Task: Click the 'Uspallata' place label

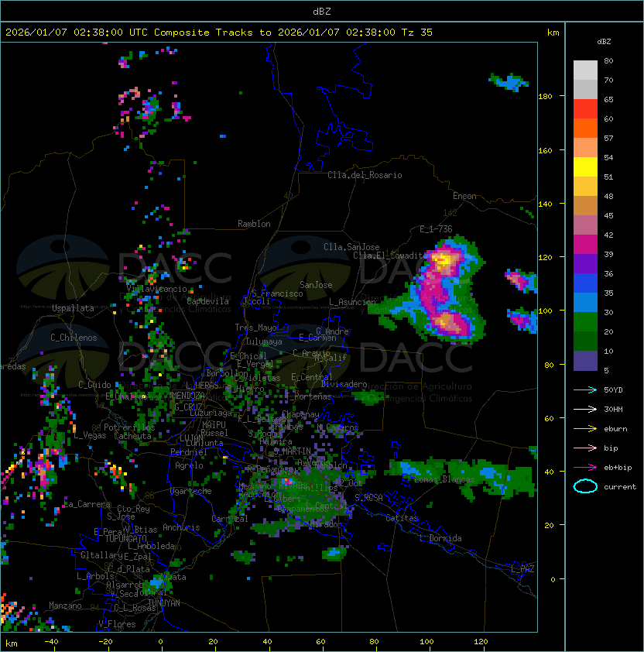Action: (73, 308)
